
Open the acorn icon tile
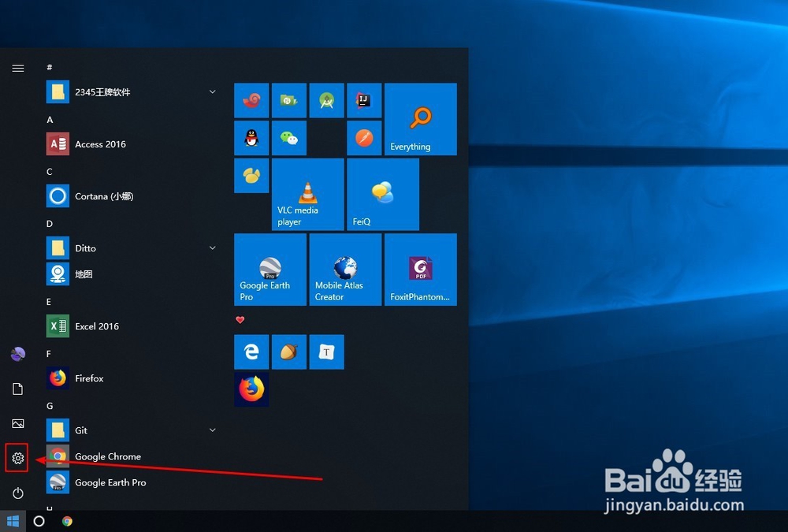(289, 352)
